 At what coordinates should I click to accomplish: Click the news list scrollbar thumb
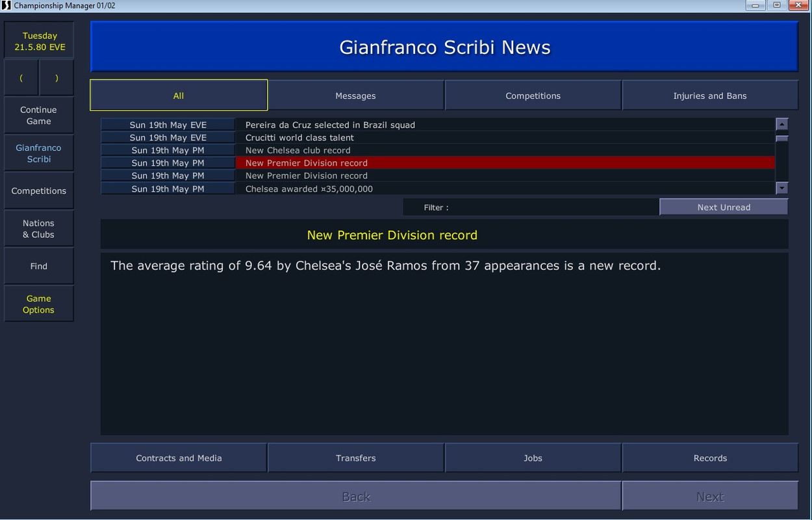tap(782, 138)
